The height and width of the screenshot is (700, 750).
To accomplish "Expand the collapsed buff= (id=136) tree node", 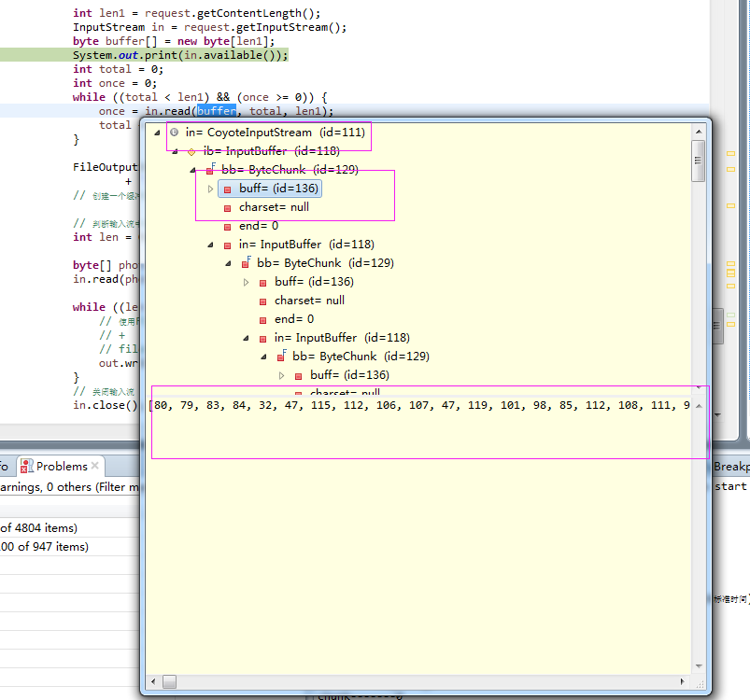I will pos(210,189).
